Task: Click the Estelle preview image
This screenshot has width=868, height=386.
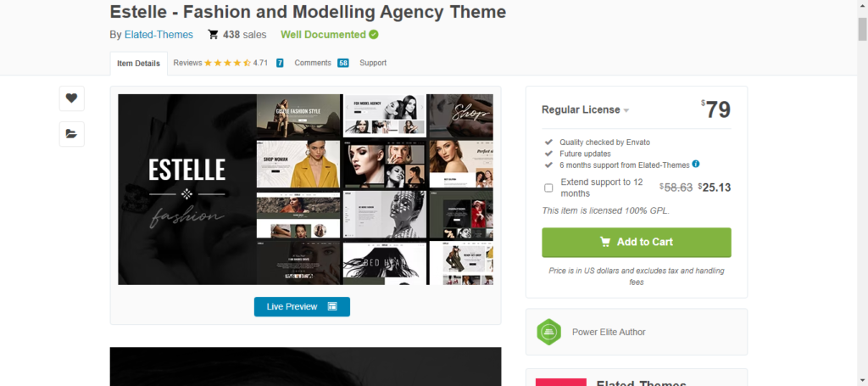Action: (x=305, y=189)
